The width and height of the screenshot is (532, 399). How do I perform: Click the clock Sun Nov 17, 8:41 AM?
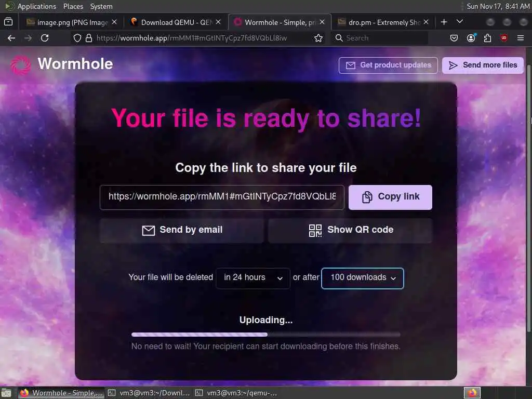[498, 6]
